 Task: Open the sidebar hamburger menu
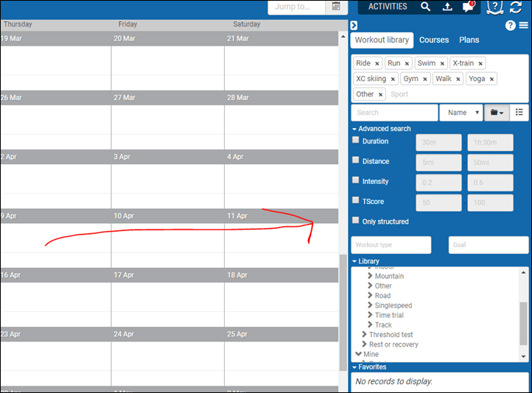pos(523,26)
